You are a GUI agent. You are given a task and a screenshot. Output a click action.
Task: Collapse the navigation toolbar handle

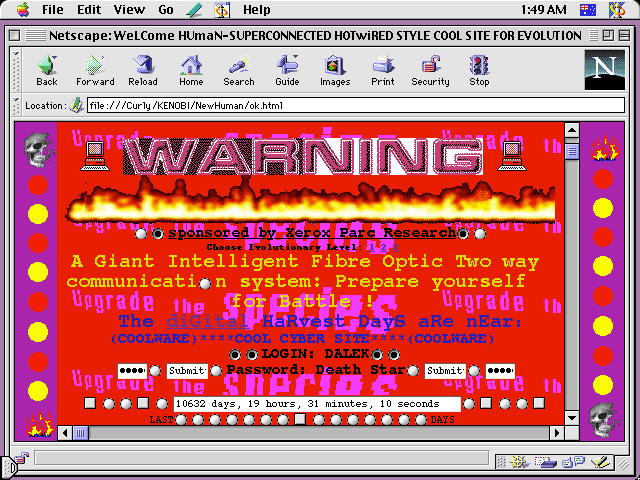(x=16, y=70)
